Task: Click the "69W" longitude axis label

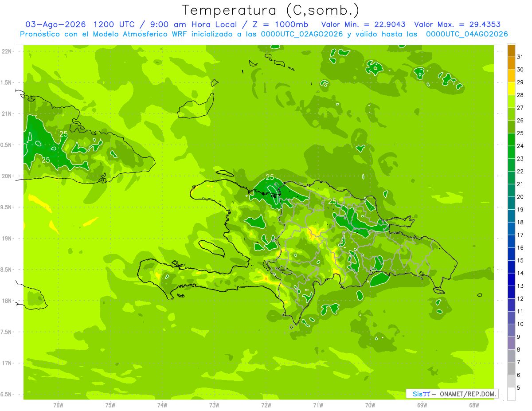Action: click(x=422, y=405)
